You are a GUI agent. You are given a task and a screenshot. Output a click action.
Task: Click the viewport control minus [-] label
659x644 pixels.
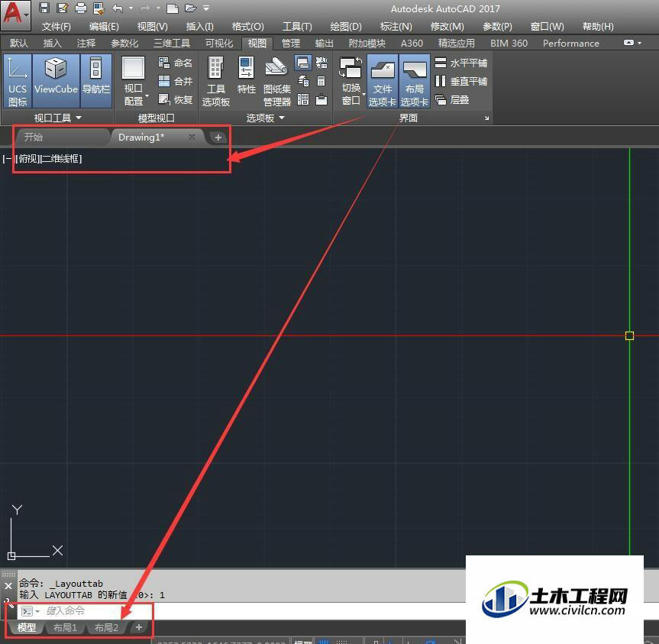coord(8,159)
